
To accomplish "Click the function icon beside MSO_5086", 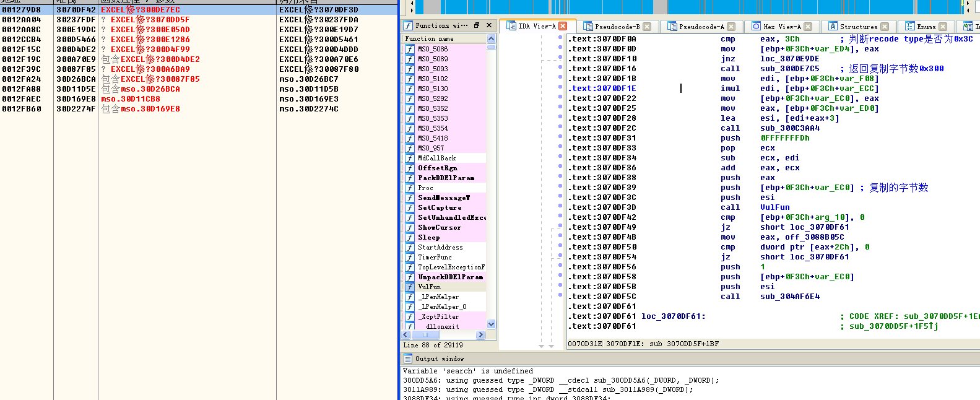I will click(x=410, y=49).
